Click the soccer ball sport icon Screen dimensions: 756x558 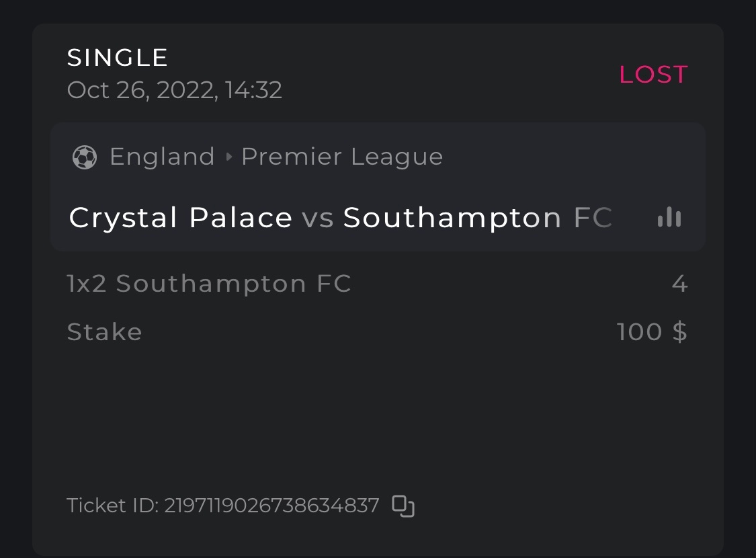[85, 157]
